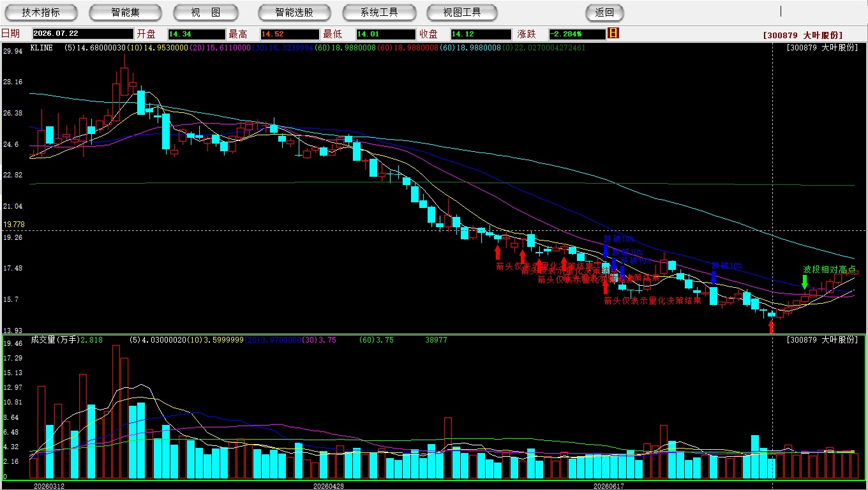This screenshot has width=868, height=490.
Task: Open the 智能选股 menu
Action: (x=294, y=12)
